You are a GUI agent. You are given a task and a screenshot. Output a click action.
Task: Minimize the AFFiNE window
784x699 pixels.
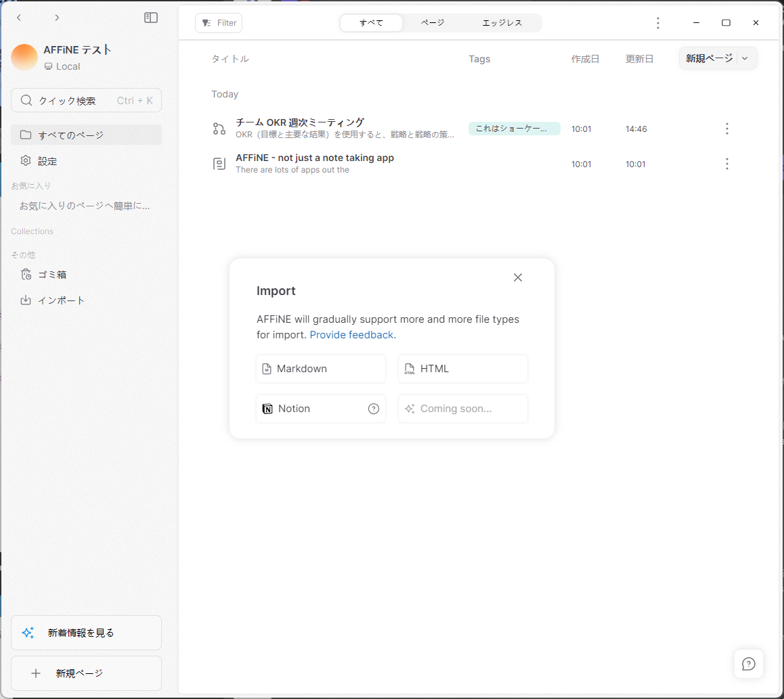[696, 23]
